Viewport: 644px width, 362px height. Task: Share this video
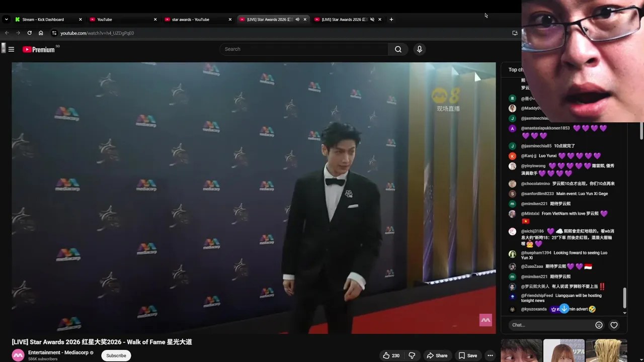pos(437,355)
